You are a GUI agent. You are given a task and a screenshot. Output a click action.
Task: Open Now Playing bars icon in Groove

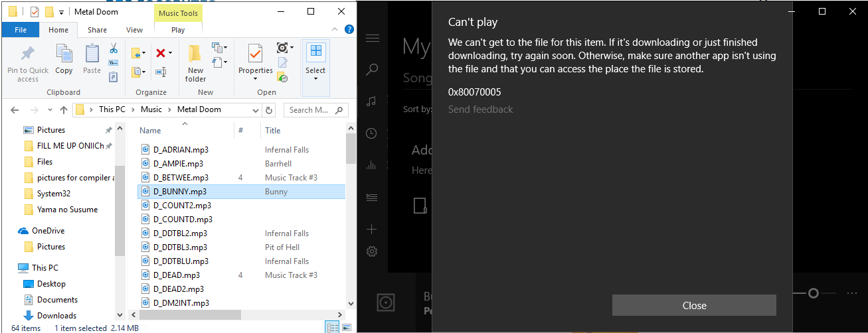[373, 165]
